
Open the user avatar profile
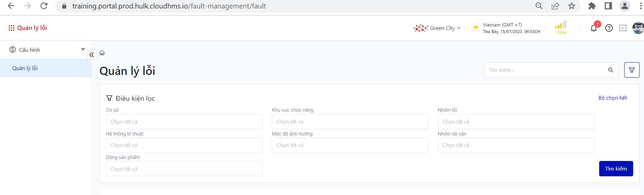[x=638, y=28]
